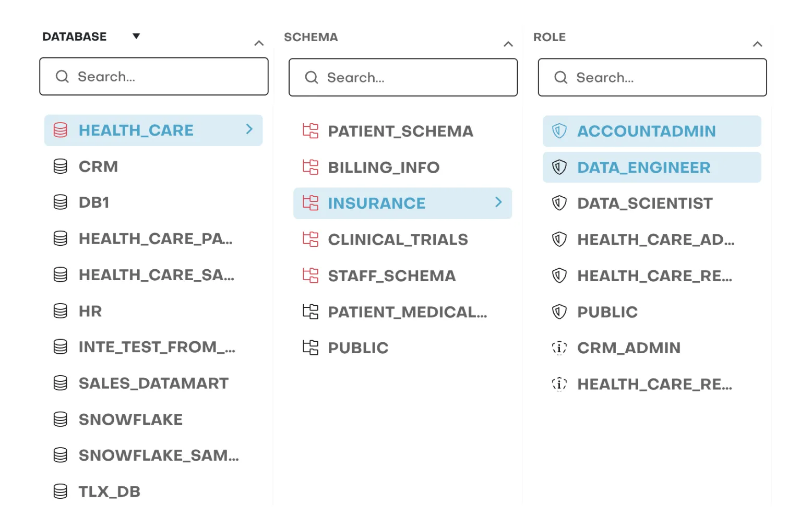This screenshot has height=527, width=812.
Task: Click the shield icon beside ACCOUNTADMIN
Action: [559, 131]
